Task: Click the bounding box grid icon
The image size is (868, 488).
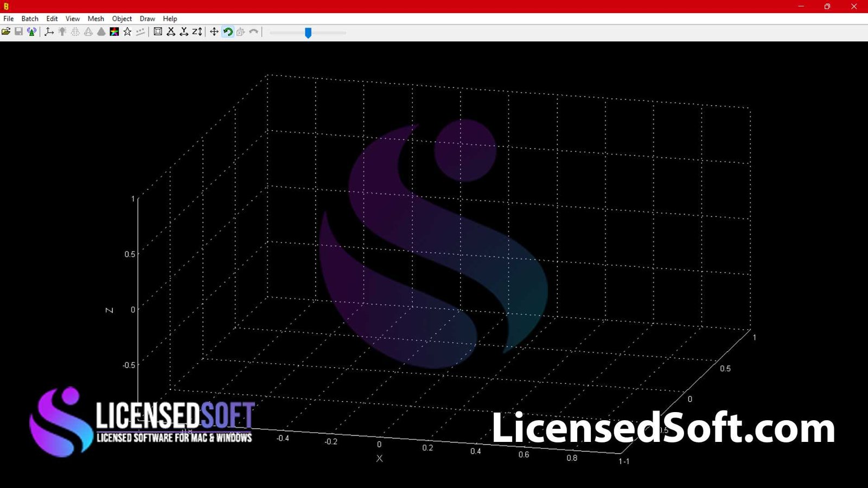Action: coord(158,32)
